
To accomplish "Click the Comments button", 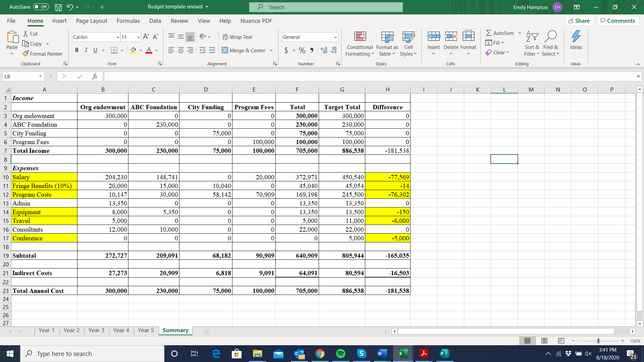I will [618, 21].
